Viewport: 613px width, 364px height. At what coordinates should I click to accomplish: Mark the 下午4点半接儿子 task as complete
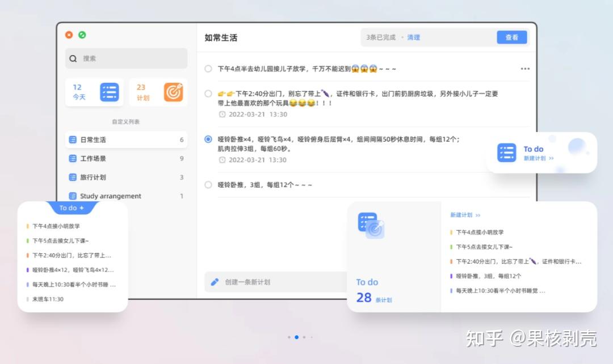208,69
